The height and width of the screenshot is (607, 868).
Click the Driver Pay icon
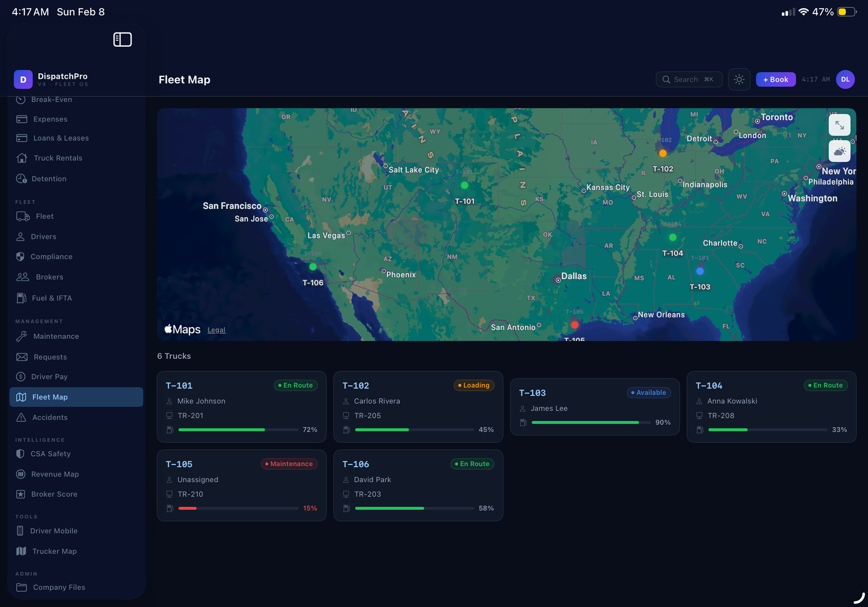20,376
